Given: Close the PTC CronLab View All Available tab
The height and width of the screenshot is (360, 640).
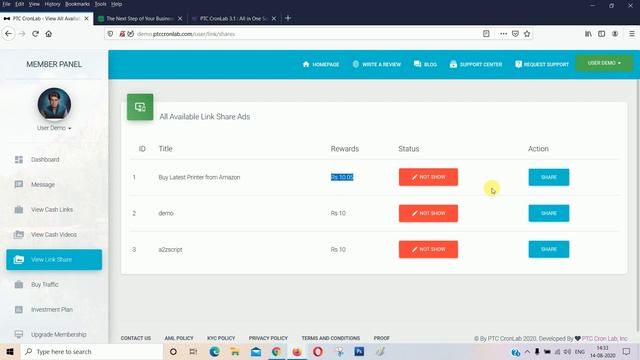Looking at the screenshot, I should (x=87, y=18).
